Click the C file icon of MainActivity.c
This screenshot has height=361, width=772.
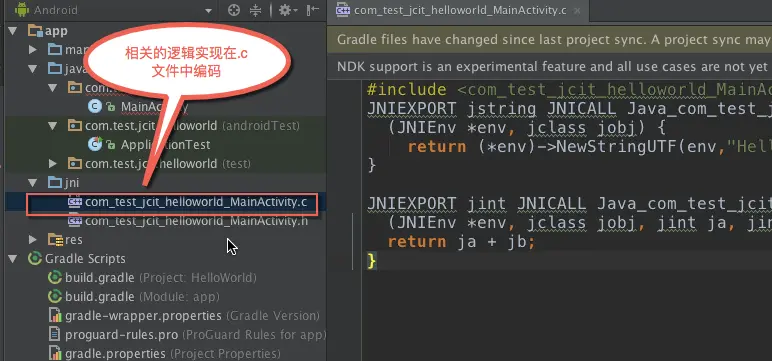(x=75, y=202)
